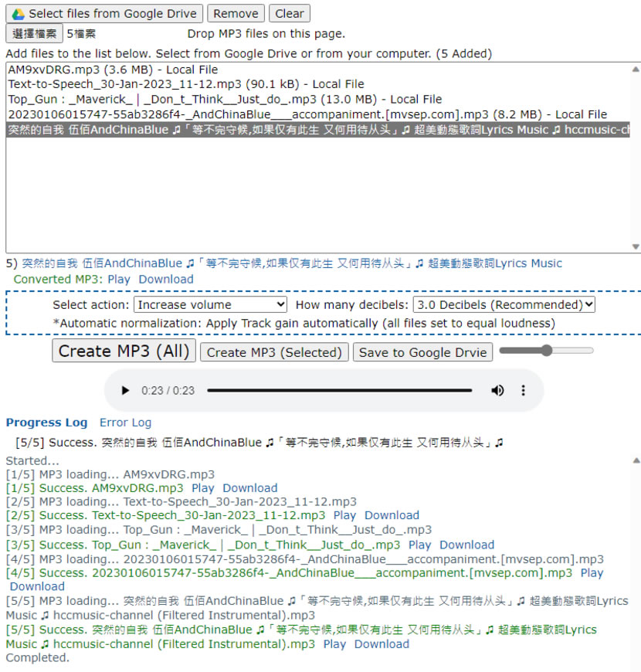Click the Clear button

(289, 14)
